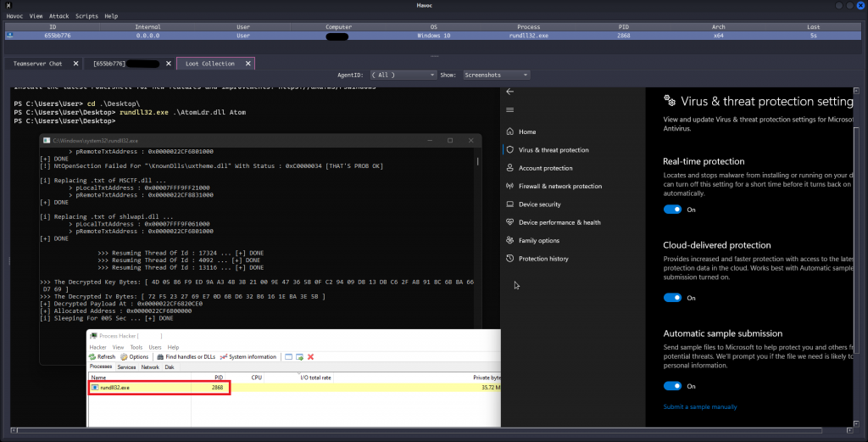Click the Process Hacker Refresh icon
The width and height of the screenshot is (868, 442).
click(92, 356)
